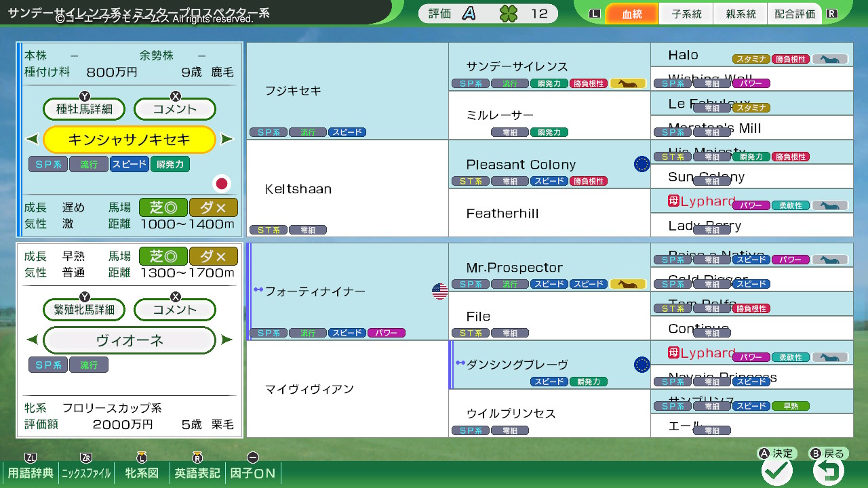Select previous mare with left arrow by ヴィオーネ
The image size is (868, 488).
(x=32, y=340)
